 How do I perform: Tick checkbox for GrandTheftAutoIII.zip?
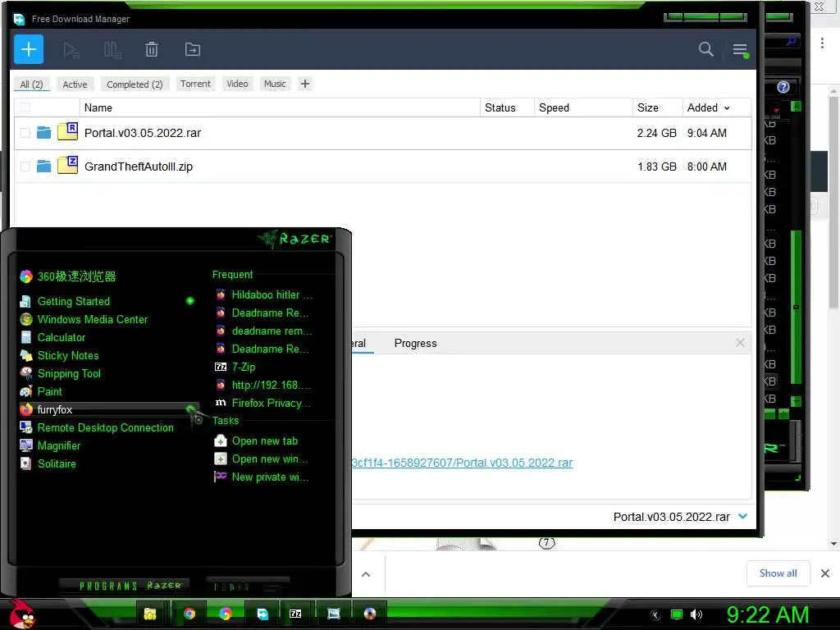tap(25, 167)
